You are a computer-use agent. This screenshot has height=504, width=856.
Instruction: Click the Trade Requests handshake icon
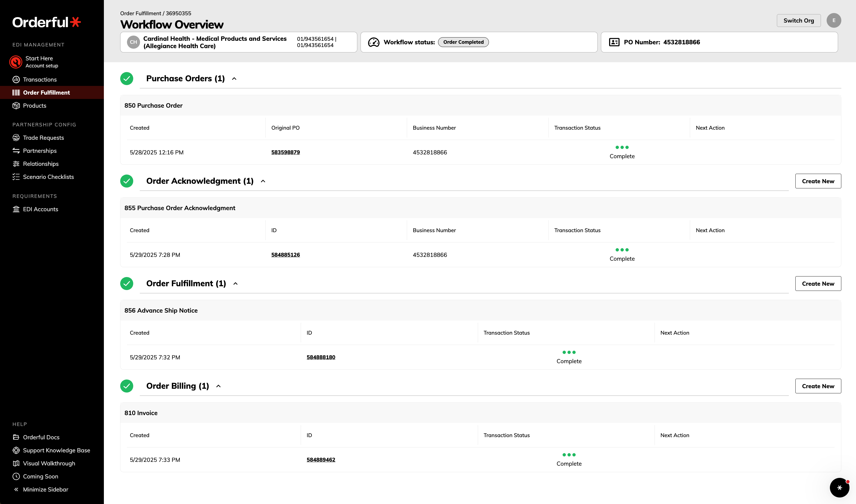click(16, 138)
